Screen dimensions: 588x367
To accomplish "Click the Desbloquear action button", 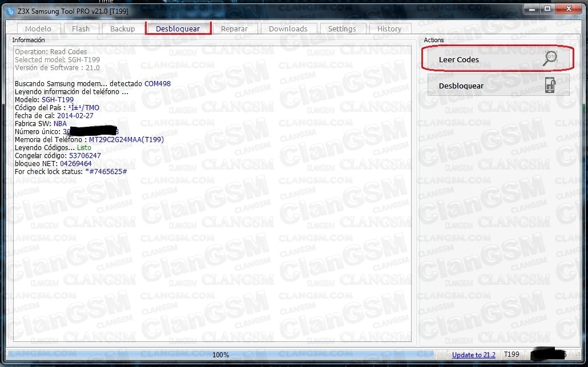I will coord(498,85).
